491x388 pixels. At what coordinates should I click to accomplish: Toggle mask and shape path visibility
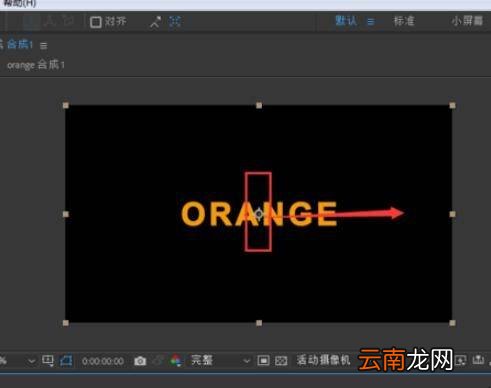[x=66, y=361]
